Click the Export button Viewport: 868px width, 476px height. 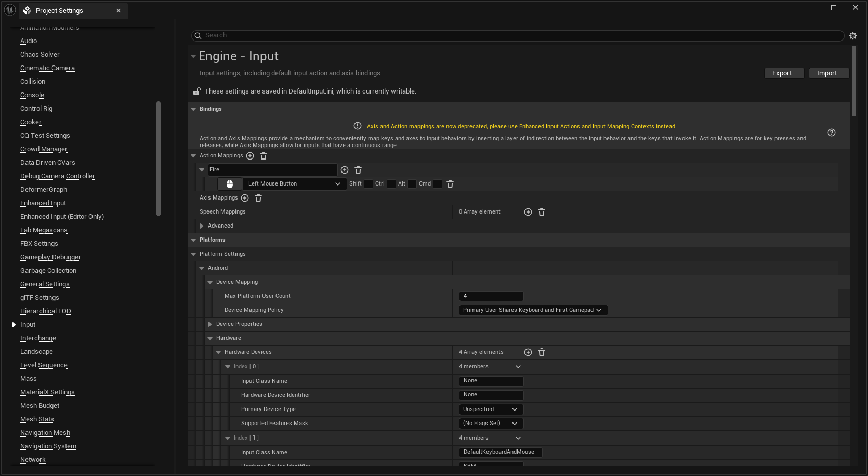tap(784, 73)
